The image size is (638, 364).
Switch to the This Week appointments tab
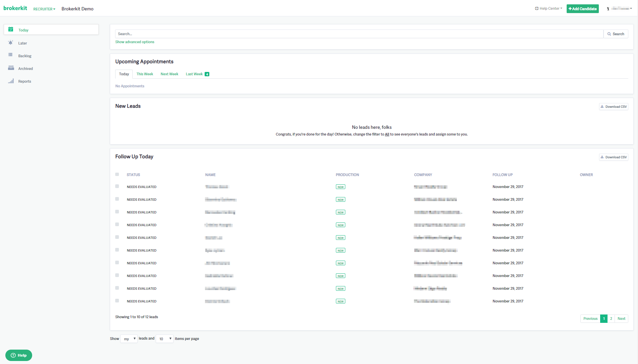pos(145,74)
